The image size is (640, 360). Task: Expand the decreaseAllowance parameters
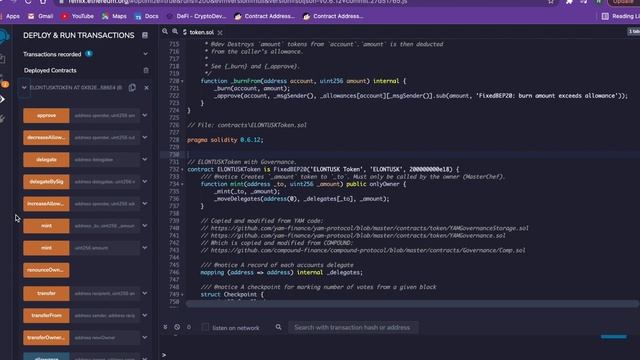pyautogui.click(x=145, y=138)
